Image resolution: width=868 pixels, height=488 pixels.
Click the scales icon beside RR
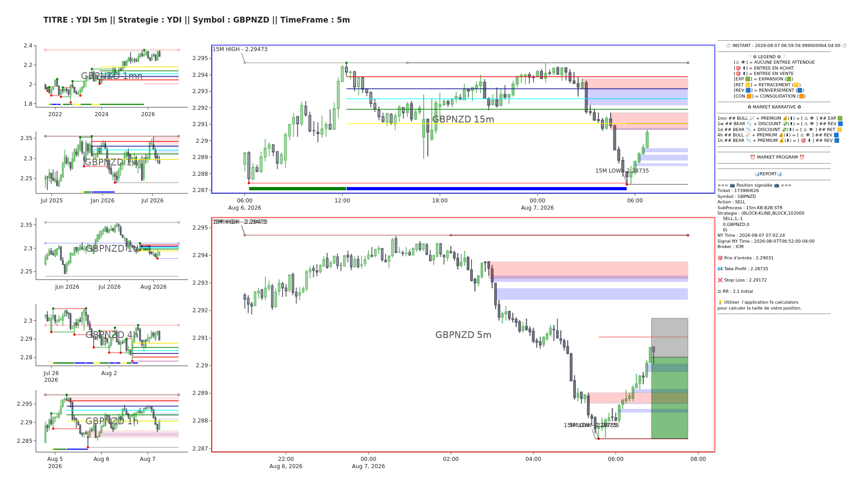point(720,291)
